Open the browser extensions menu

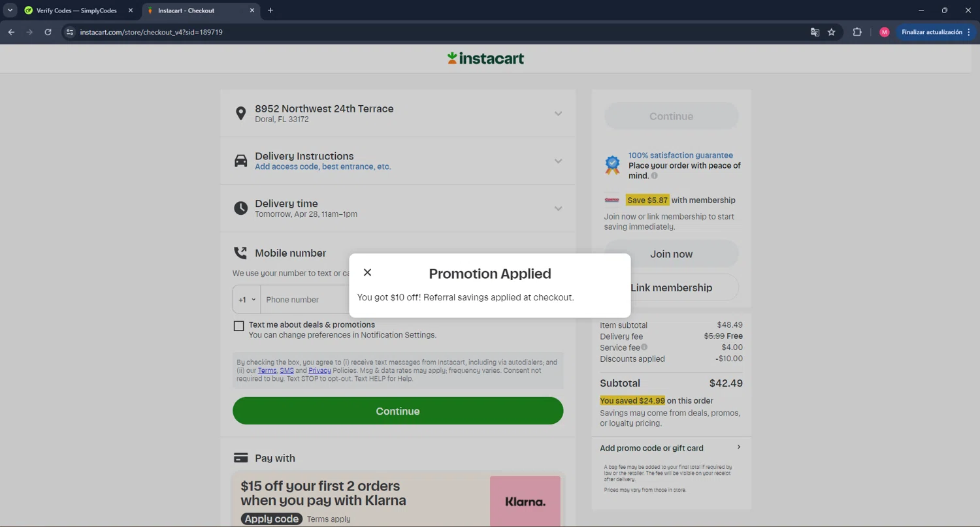point(857,32)
